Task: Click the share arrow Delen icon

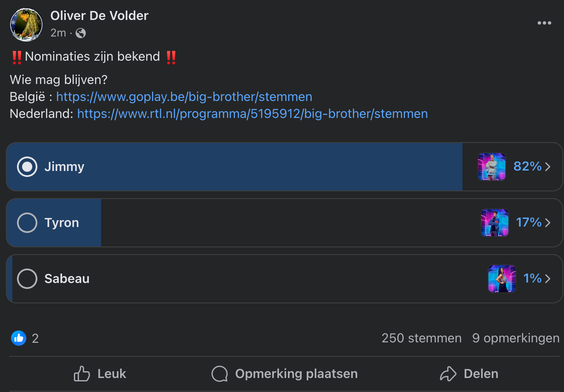Action: coord(448,374)
